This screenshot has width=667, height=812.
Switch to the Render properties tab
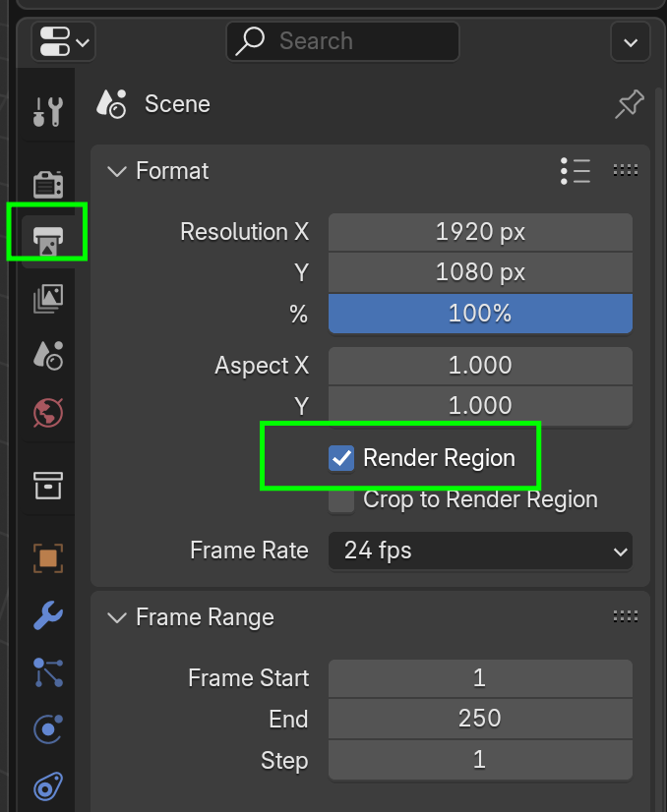coord(46,184)
